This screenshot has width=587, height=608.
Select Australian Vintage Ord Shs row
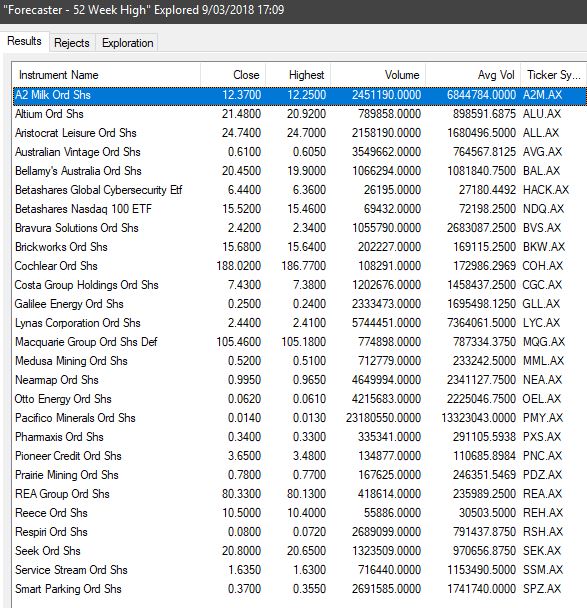pyautogui.click(x=300, y=152)
